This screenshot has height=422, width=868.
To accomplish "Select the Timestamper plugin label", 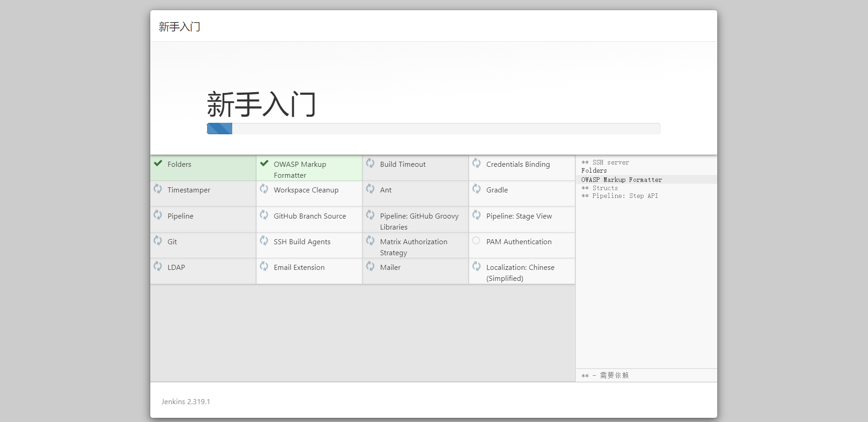I will pyautogui.click(x=189, y=190).
